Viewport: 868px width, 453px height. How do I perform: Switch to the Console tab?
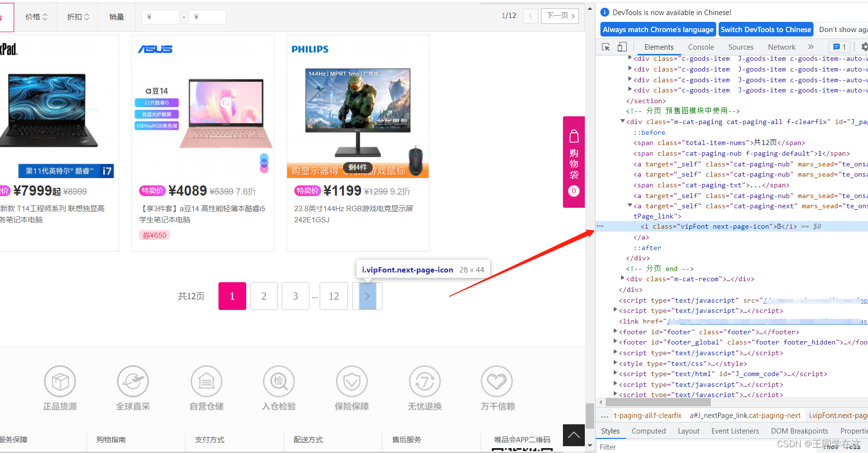click(701, 47)
